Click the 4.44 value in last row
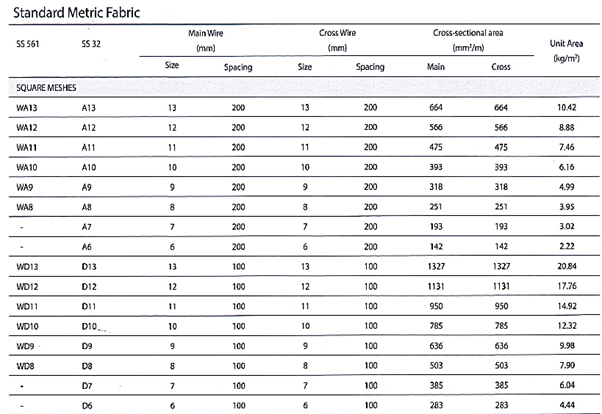This screenshot has height=414, width=602. coord(566,405)
